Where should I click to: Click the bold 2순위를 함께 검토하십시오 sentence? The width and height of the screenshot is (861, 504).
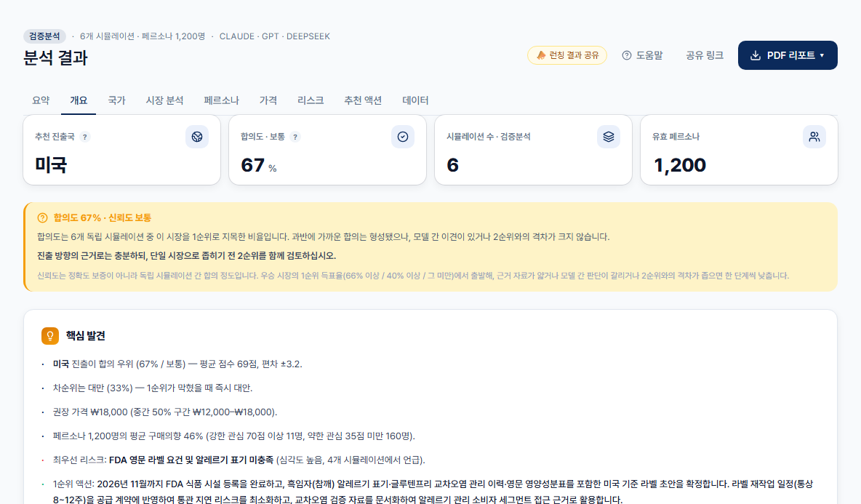coord(186,256)
